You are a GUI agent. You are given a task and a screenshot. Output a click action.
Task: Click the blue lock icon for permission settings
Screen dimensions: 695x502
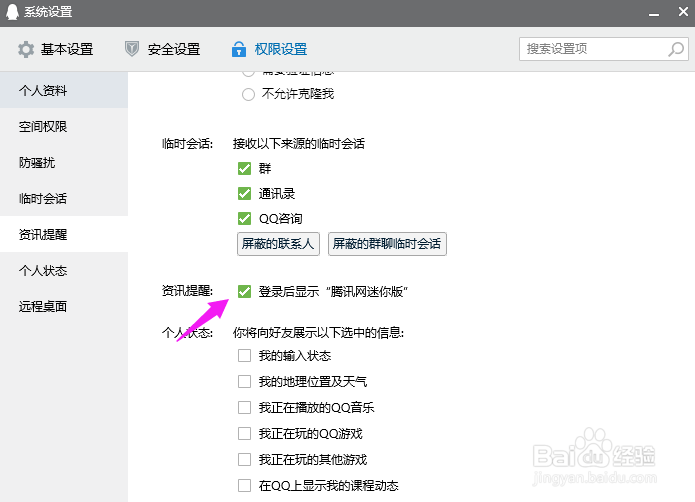(x=239, y=49)
